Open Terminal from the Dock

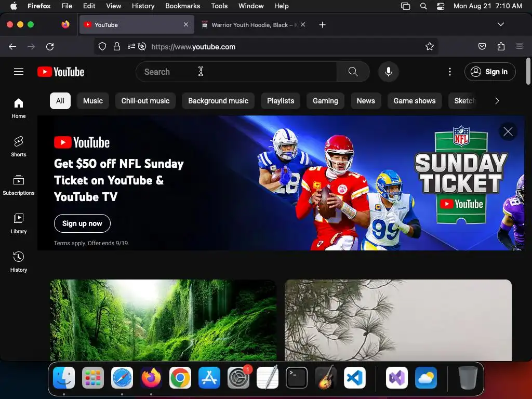pyautogui.click(x=297, y=378)
